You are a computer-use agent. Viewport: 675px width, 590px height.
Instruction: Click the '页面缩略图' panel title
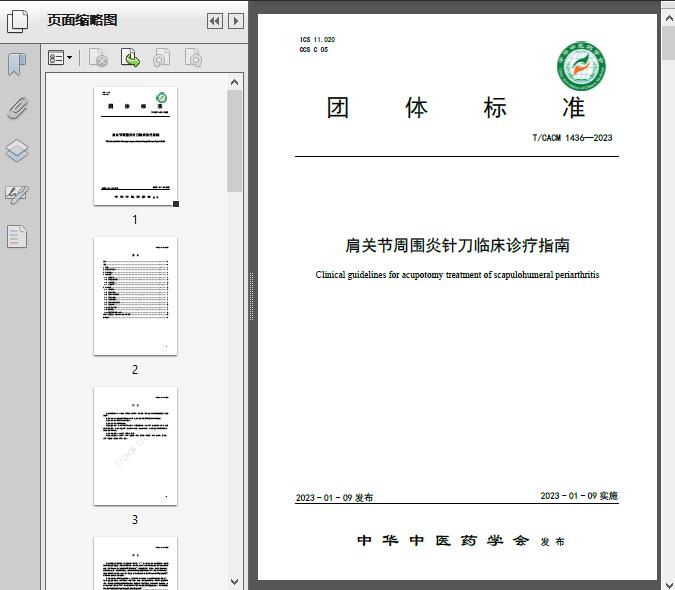coord(82,20)
